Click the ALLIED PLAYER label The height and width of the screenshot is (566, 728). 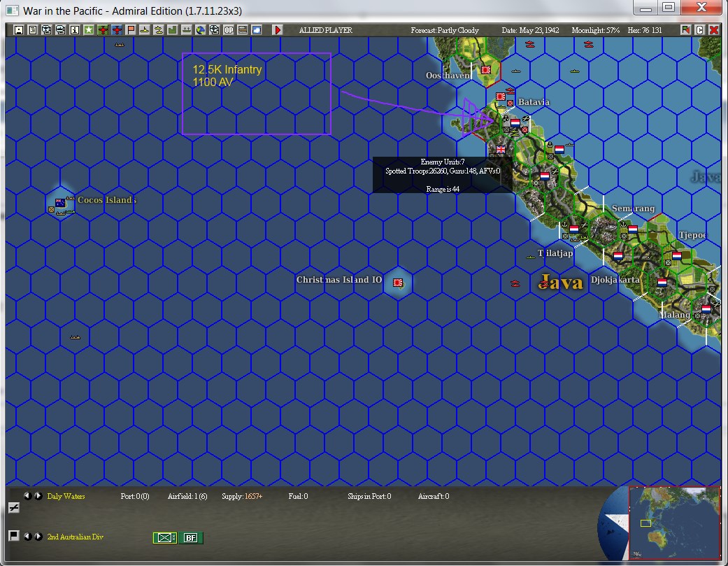pyautogui.click(x=325, y=30)
